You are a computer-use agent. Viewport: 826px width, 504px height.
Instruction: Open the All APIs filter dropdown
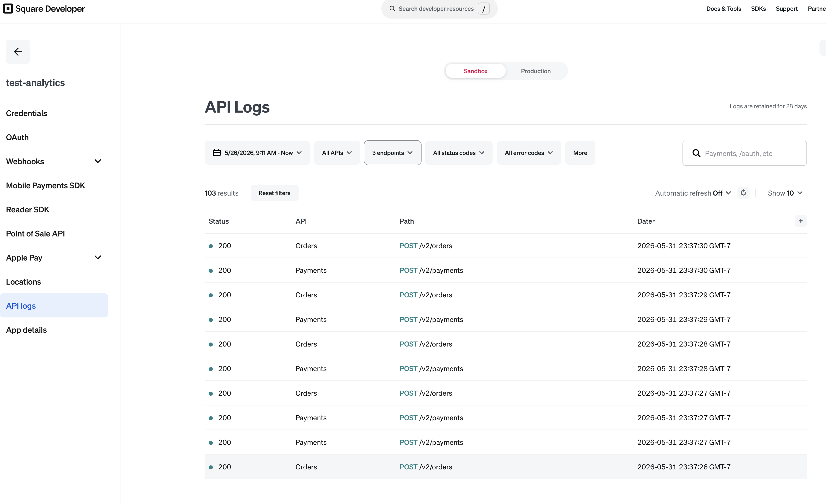337,153
